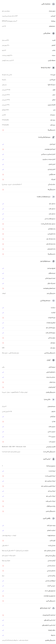Click the مشخصات فنی speedometer icon
Image resolution: width=56 pixels, height=644 pixels.
(54, 4)
